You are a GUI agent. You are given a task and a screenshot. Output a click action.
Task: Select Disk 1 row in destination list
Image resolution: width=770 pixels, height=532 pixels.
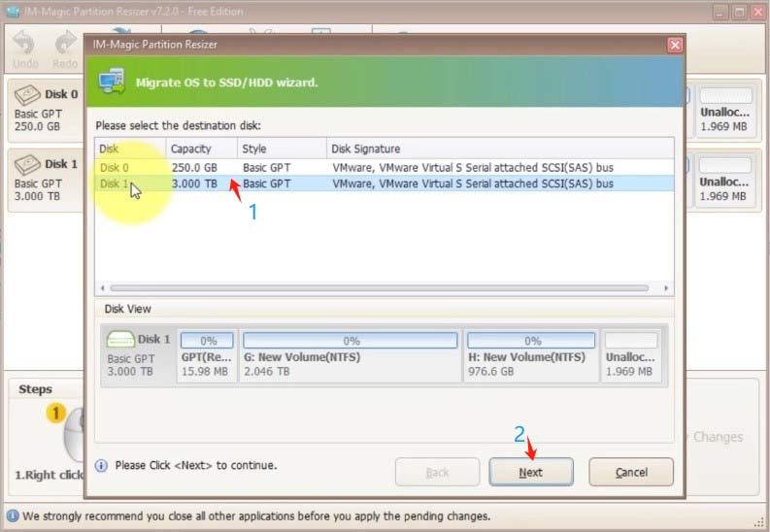coord(384,183)
